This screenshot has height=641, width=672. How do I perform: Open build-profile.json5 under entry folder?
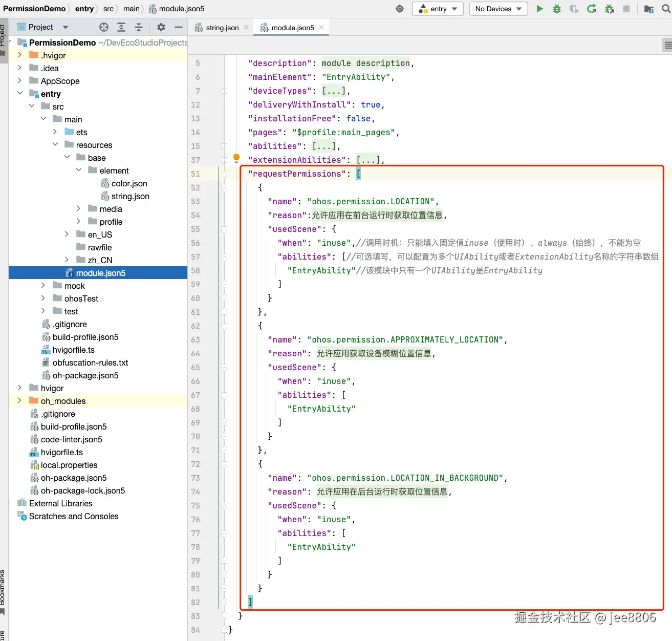[x=85, y=337]
